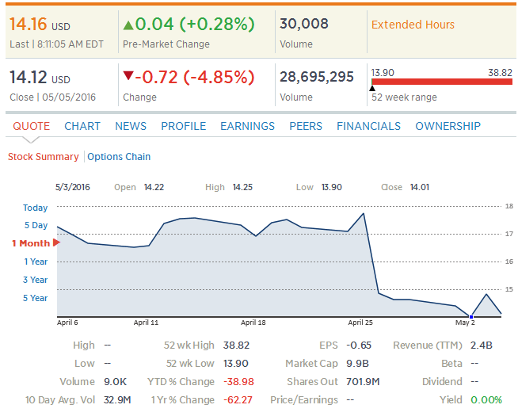The width and height of the screenshot is (518, 420).
Task: Click the May 2 axis label
Action: (465, 323)
